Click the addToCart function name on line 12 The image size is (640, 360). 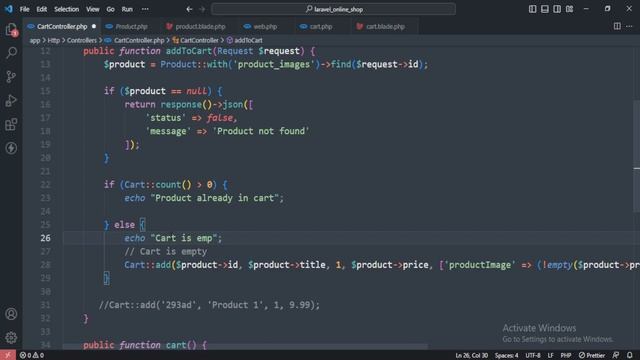click(x=189, y=51)
